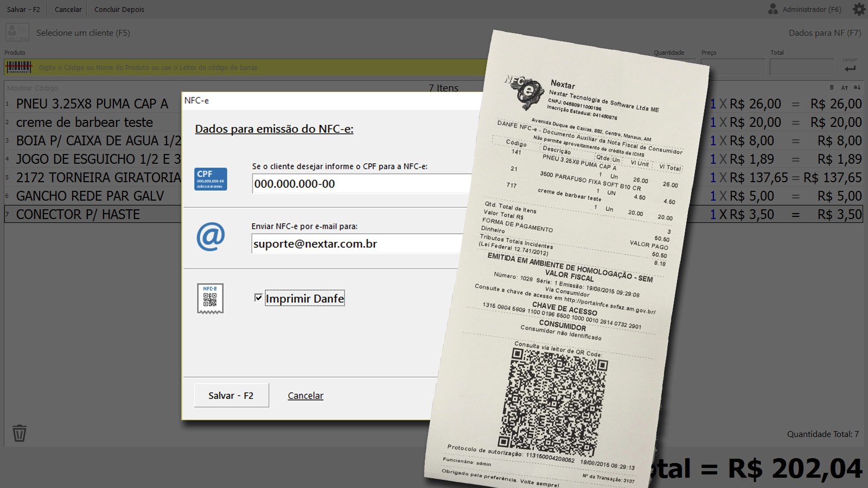Viewport: 868px width, 488px height.
Task: Open settings gear in the sales window
Action: [859, 9]
